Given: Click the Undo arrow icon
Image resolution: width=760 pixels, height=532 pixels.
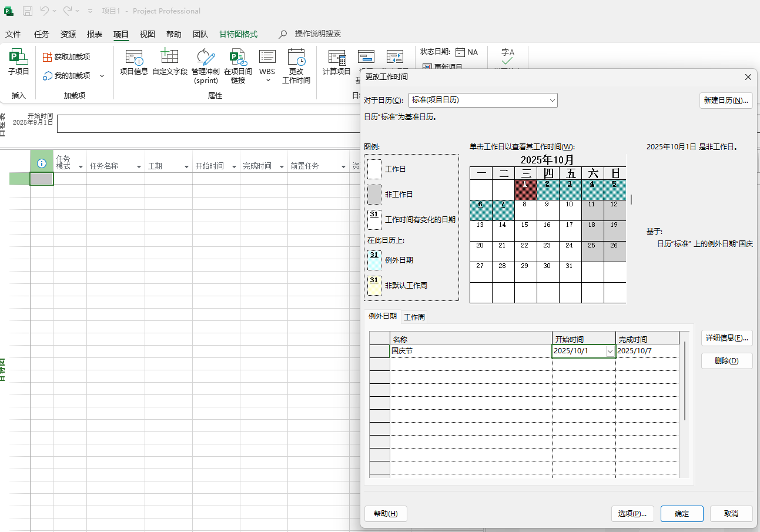Looking at the screenshot, I should [45, 11].
